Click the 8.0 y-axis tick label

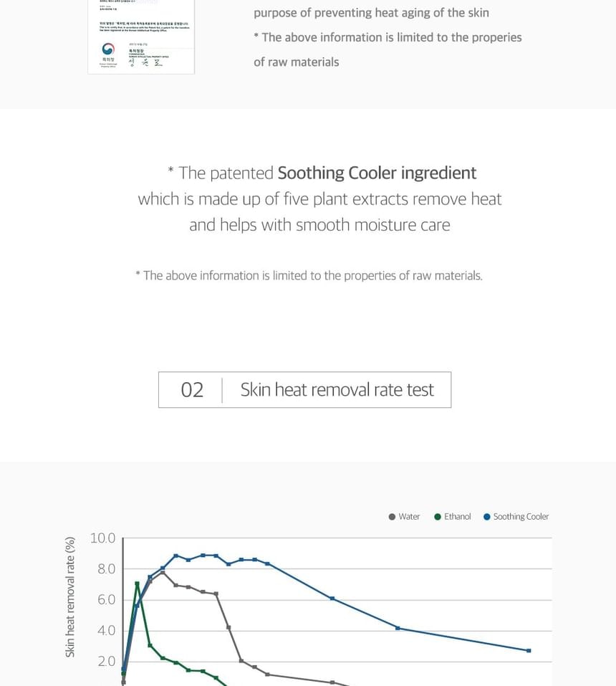pyautogui.click(x=106, y=568)
